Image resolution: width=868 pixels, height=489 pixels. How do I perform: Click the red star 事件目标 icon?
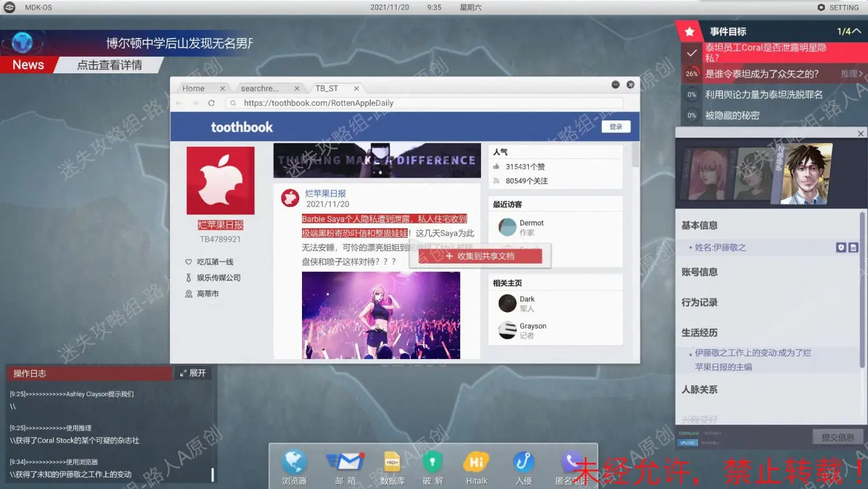pyautogui.click(x=689, y=31)
